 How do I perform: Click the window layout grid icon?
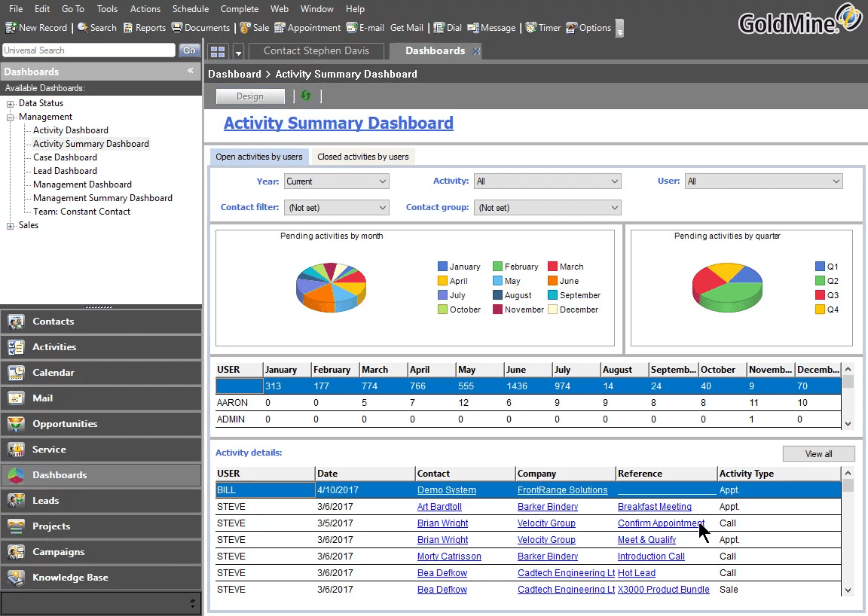[x=218, y=51]
